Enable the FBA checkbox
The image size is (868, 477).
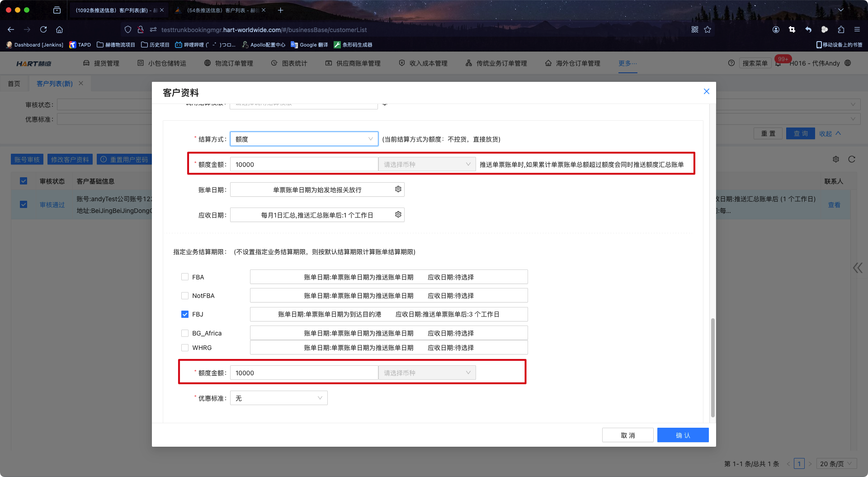pos(185,277)
